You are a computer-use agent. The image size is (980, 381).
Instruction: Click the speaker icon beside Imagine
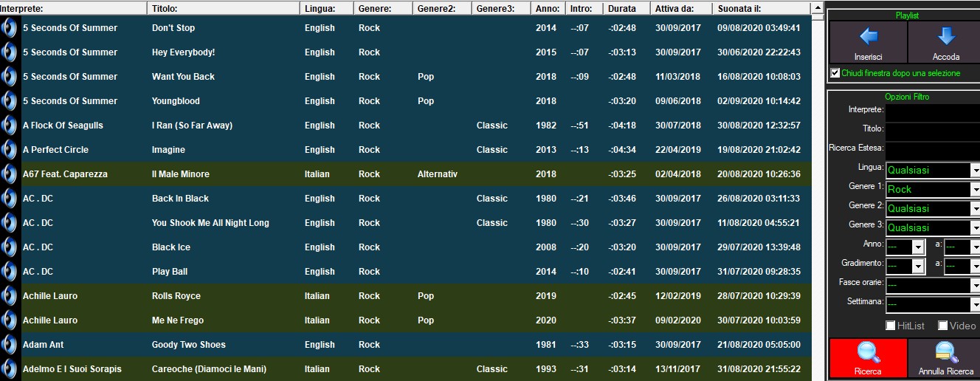pyautogui.click(x=10, y=150)
